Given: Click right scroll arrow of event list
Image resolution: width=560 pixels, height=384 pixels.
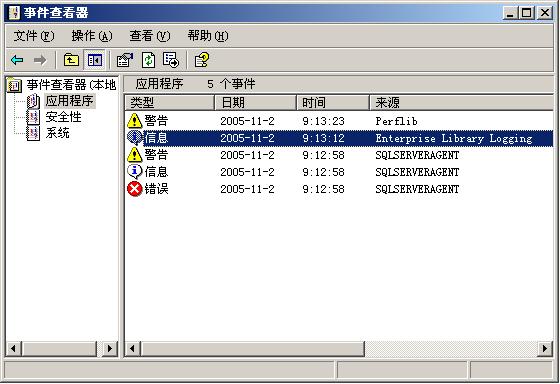Looking at the screenshot, I should 545,348.
